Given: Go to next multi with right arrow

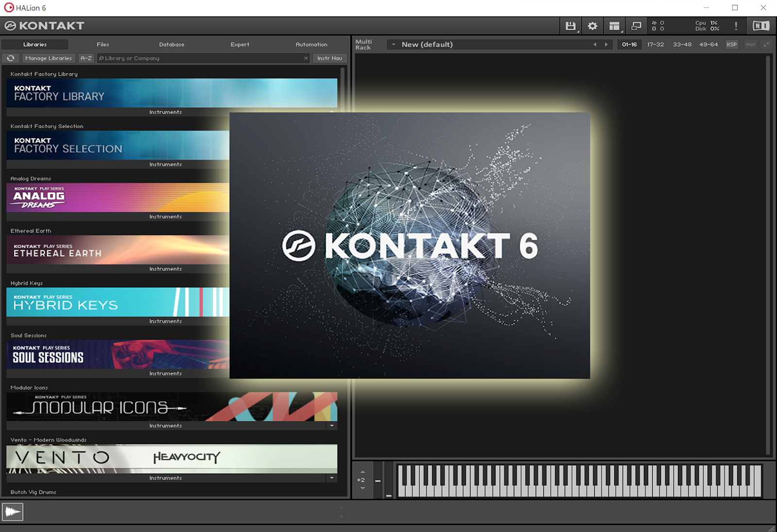Looking at the screenshot, I should tap(606, 45).
